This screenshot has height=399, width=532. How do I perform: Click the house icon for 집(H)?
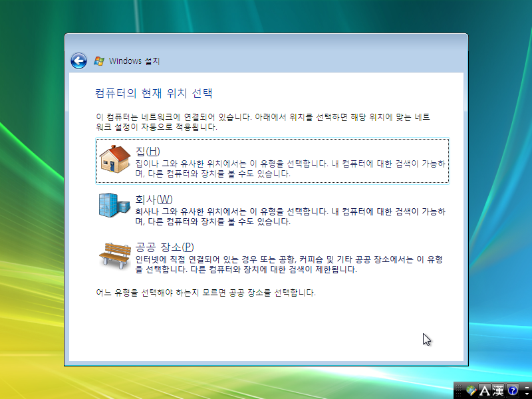pyautogui.click(x=114, y=159)
